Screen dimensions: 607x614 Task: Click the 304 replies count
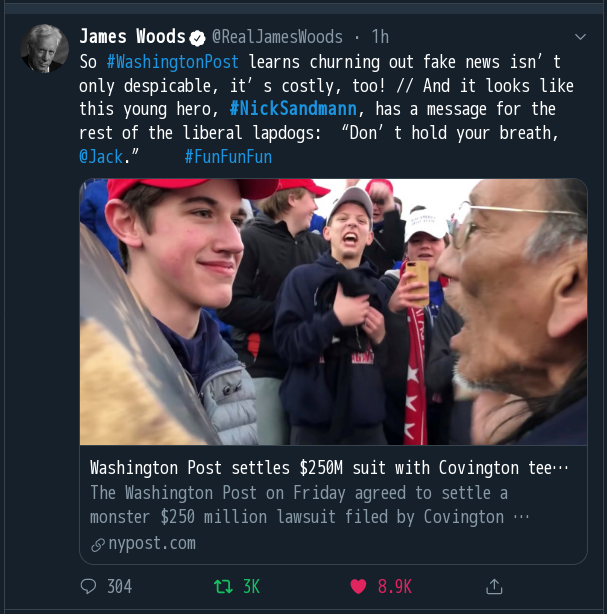(119, 587)
